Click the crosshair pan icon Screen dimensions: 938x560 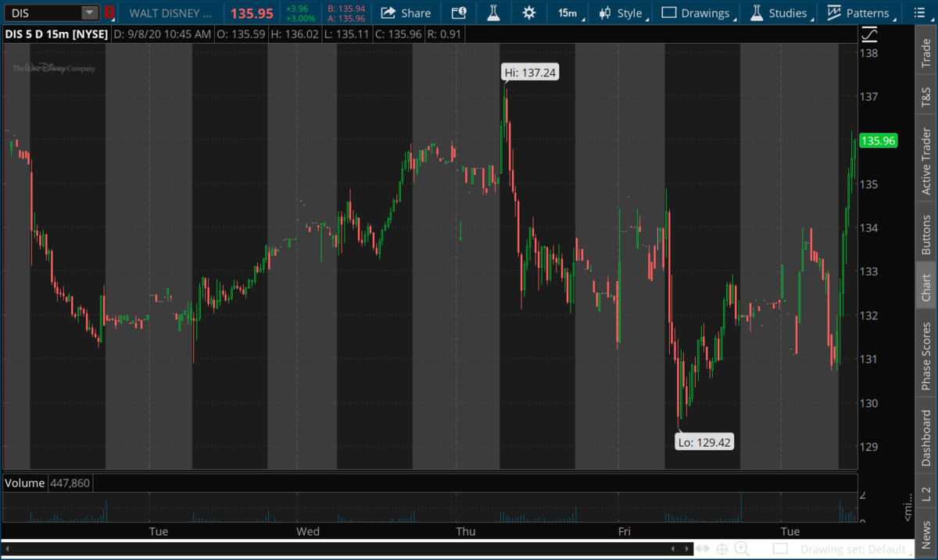tap(723, 549)
